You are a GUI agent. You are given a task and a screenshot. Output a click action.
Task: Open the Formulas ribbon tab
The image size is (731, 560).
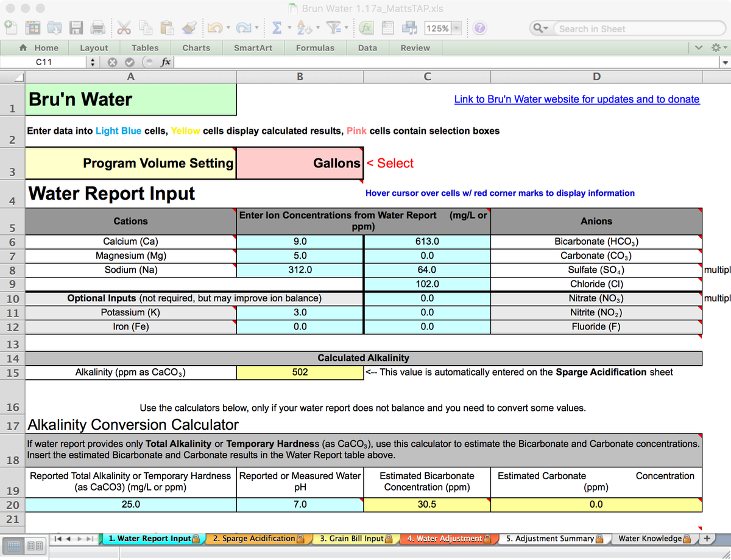pos(315,47)
